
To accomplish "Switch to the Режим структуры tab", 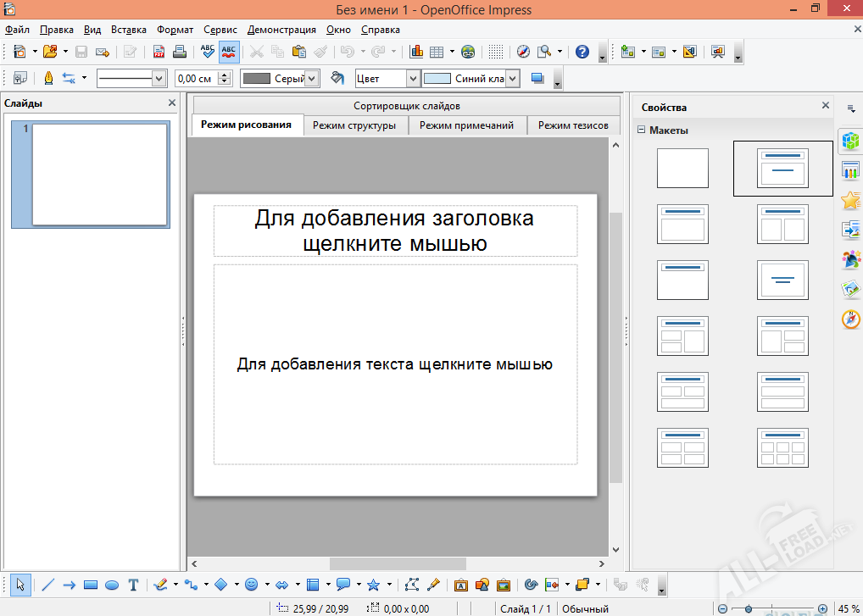I will point(355,125).
